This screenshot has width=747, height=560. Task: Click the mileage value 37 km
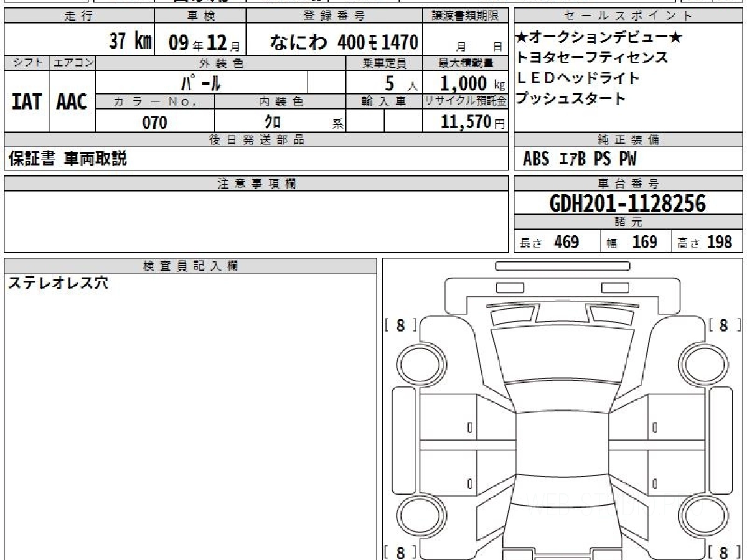[131, 42]
